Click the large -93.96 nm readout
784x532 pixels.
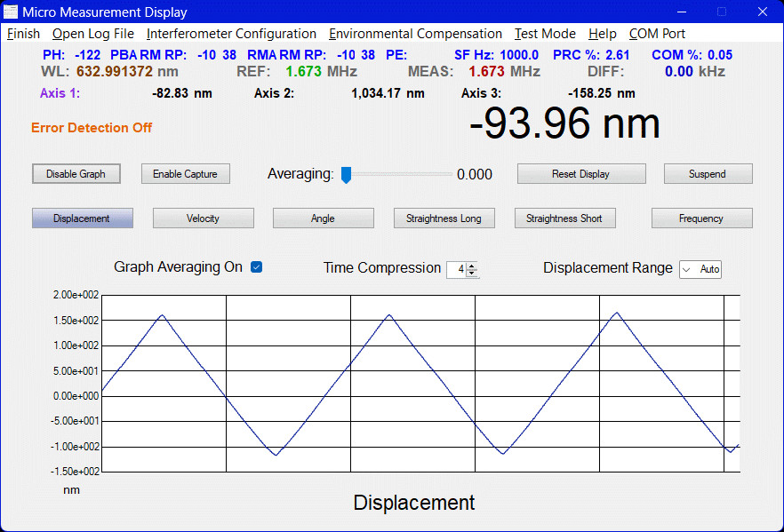564,123
